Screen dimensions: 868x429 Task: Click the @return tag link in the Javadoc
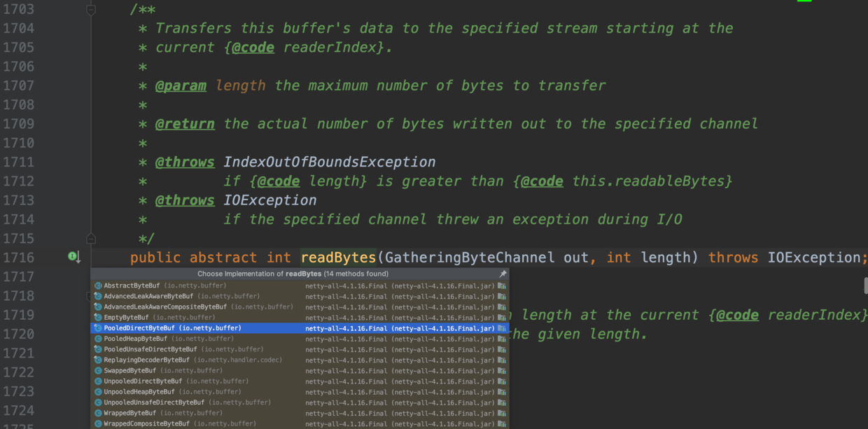pos(185,123)
